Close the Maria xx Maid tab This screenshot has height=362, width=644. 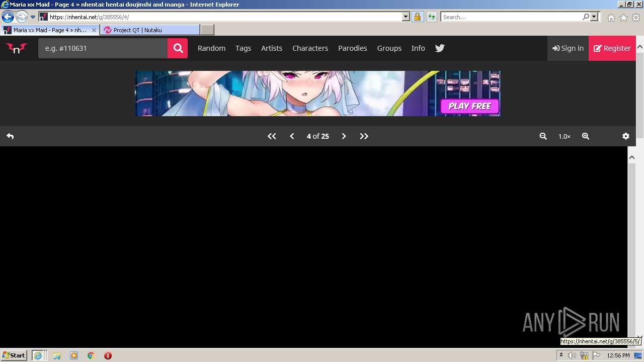coord(94,30)
